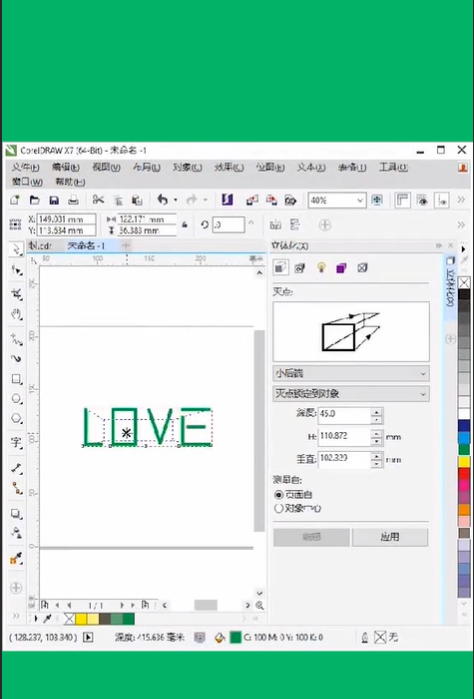Select the Rectangle tool
The width and height of the screenshot is (474, 699).
(16, 379)
